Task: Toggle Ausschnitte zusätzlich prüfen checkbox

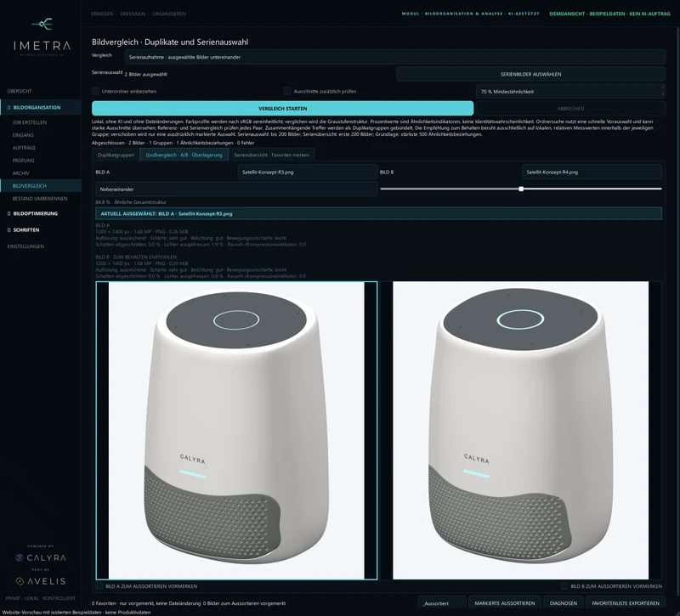Action: (x=287, y=91)
